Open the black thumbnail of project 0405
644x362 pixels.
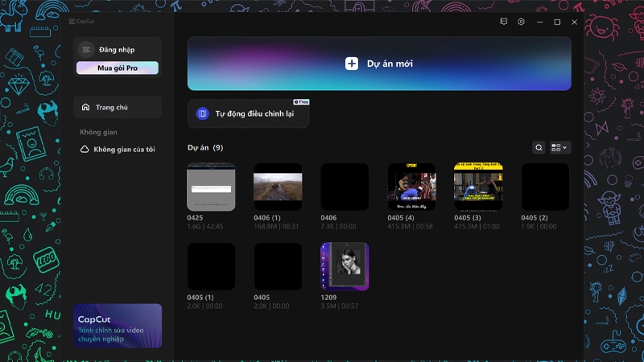tap(278, 266)
